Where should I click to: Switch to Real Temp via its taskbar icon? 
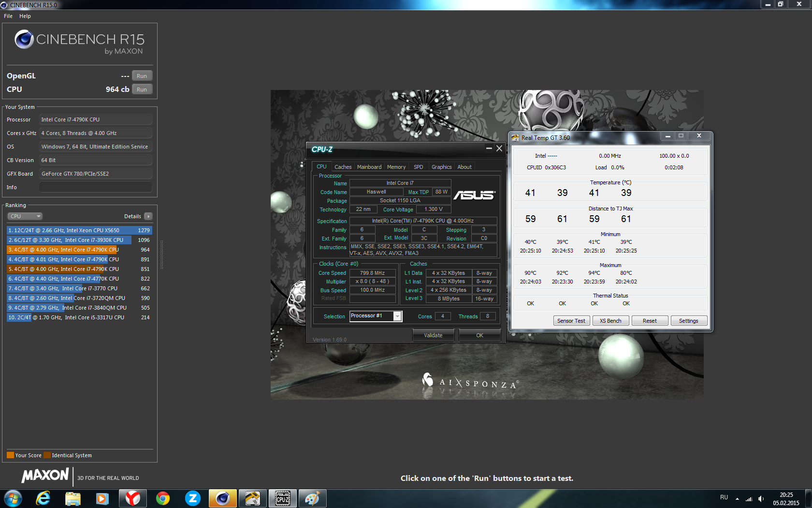(x=253, y=498)
